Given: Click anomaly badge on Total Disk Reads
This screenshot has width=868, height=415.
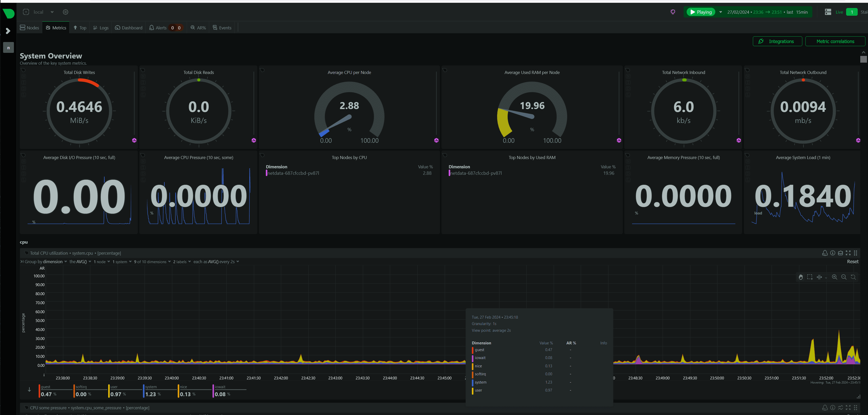Looking at the screenshot, I should [x=254, y=140].
